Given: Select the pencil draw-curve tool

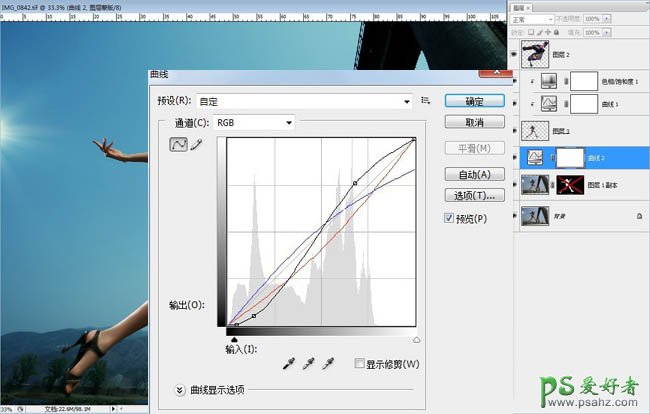Looking at the screenshot, I should pos(195,145).
